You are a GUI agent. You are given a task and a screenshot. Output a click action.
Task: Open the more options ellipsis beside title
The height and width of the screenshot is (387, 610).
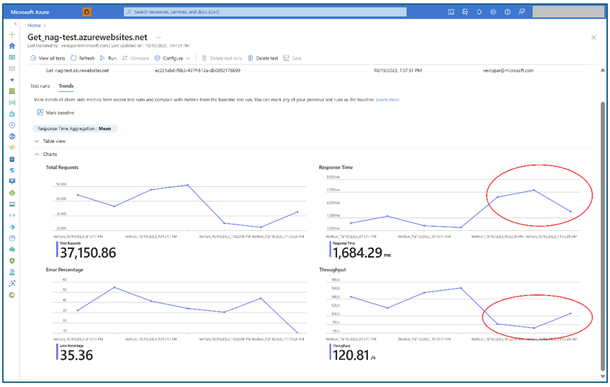[158, 37]
